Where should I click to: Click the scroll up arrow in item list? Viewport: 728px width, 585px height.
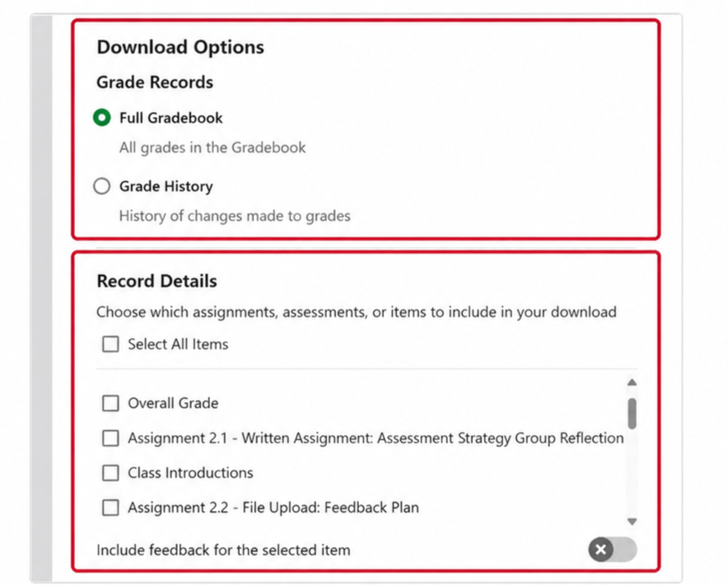coord(632,382)
